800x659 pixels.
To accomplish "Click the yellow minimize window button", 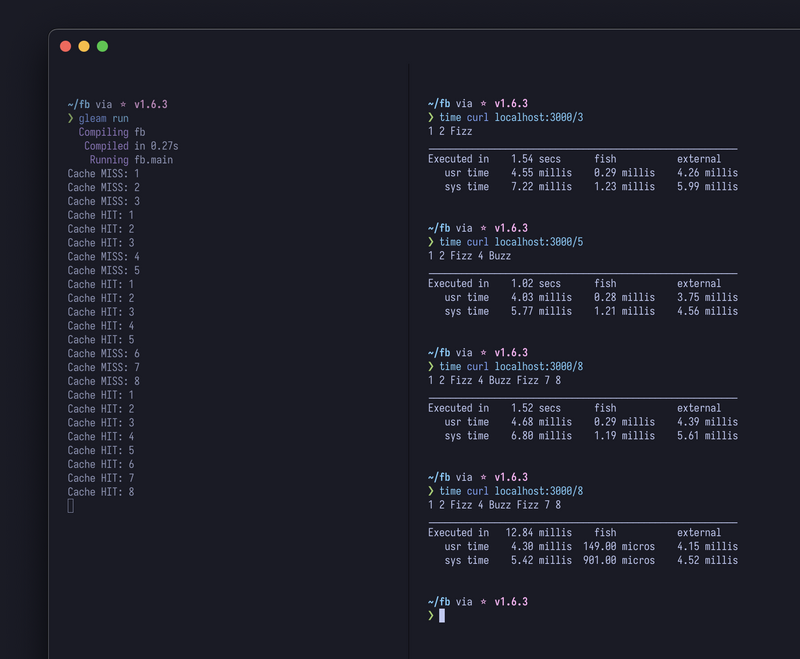I will [x=84, y=46].
